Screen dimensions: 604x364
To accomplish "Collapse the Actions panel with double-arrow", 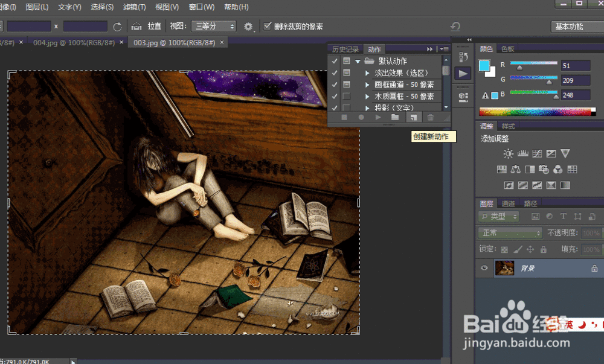I will pyautogui.click(x=430, y=49).
